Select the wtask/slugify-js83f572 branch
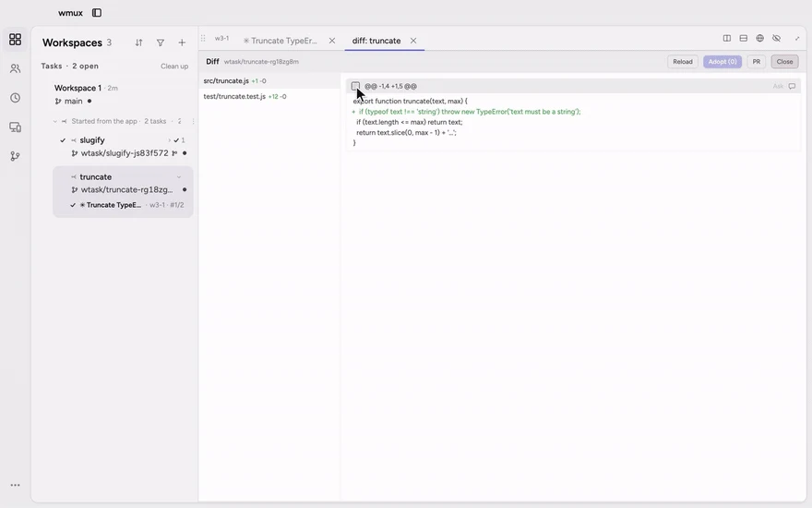Image resolution: width=812 pixels, height=508 pixels. (125, 153)
